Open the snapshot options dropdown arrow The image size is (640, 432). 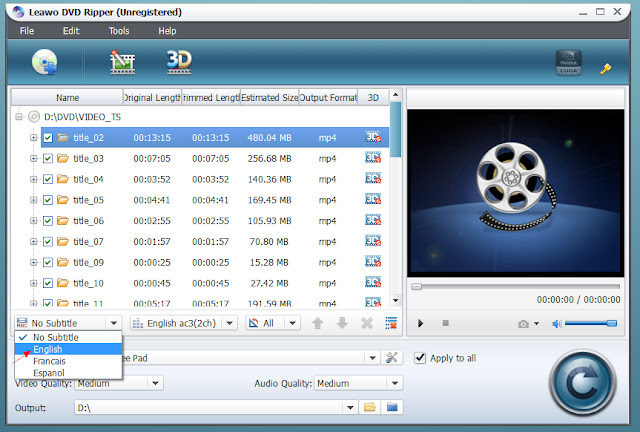click(x=537, y=324)
